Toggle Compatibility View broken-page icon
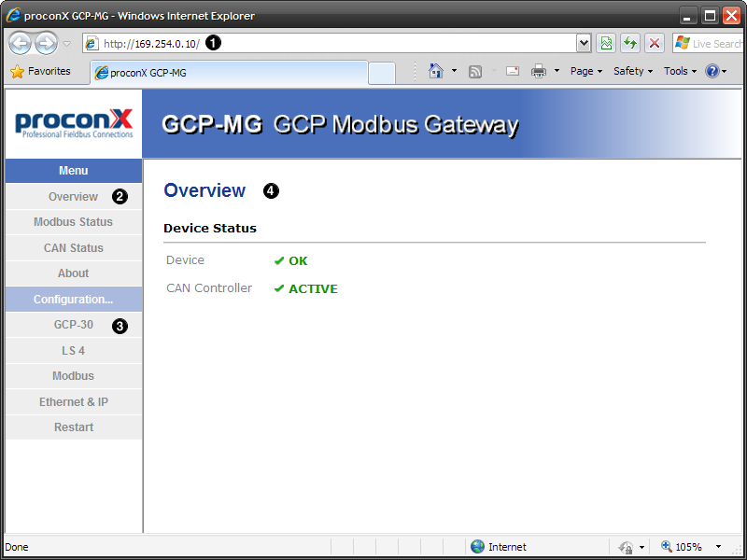This screenshot has width=747, height=560. click(606, 43)
